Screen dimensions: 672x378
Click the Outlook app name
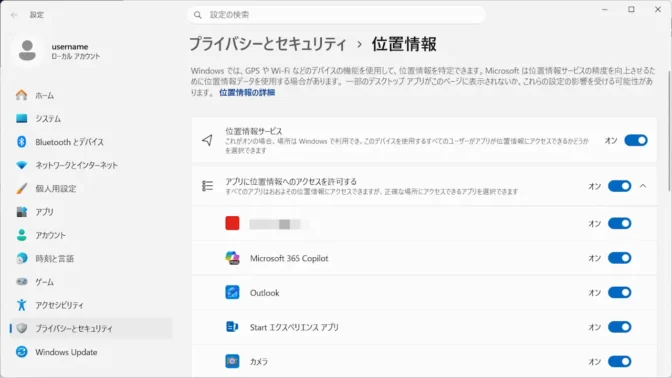[264, 293]
